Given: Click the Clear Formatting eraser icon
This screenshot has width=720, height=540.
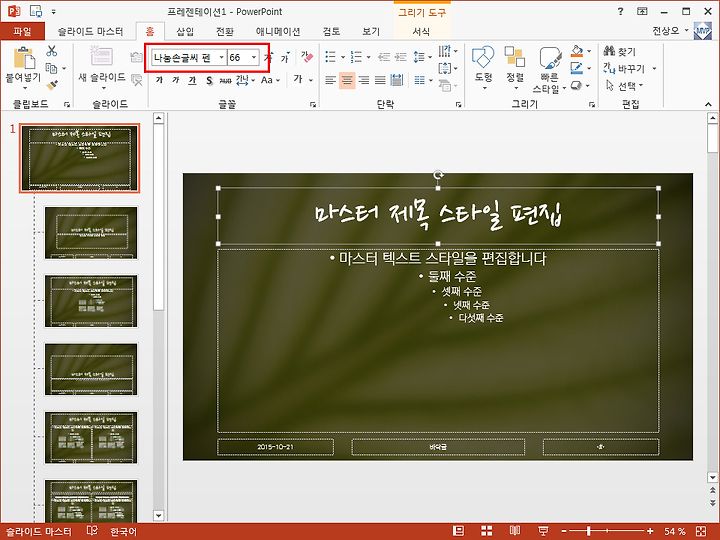Looking at the screenshot, I should pos(307,57).
